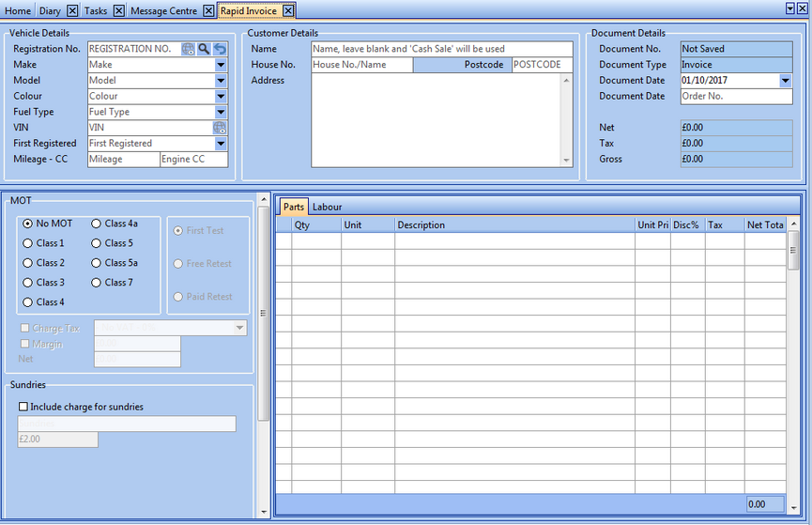Click the Qty column header

pyautogui.click(x=316, y=224)
